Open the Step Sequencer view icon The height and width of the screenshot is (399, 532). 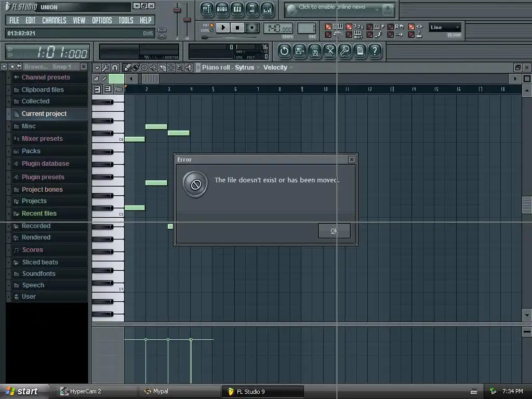click(222, 9)
